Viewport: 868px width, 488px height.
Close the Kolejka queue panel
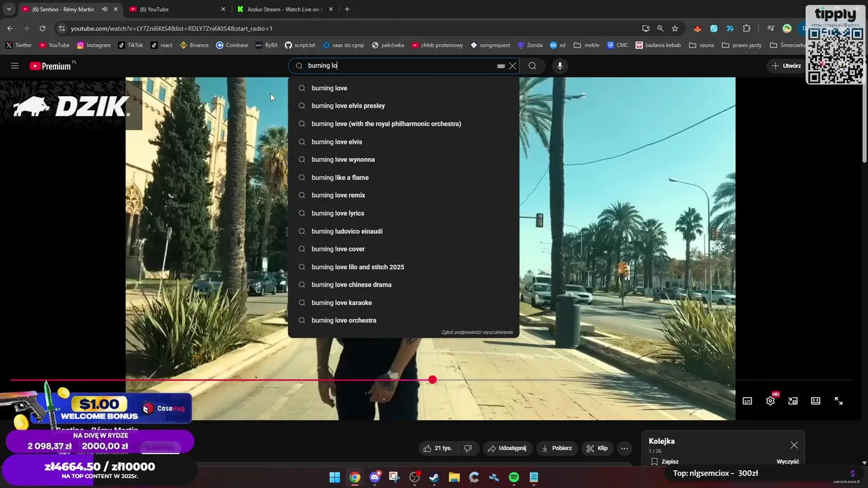click(794, 445)
